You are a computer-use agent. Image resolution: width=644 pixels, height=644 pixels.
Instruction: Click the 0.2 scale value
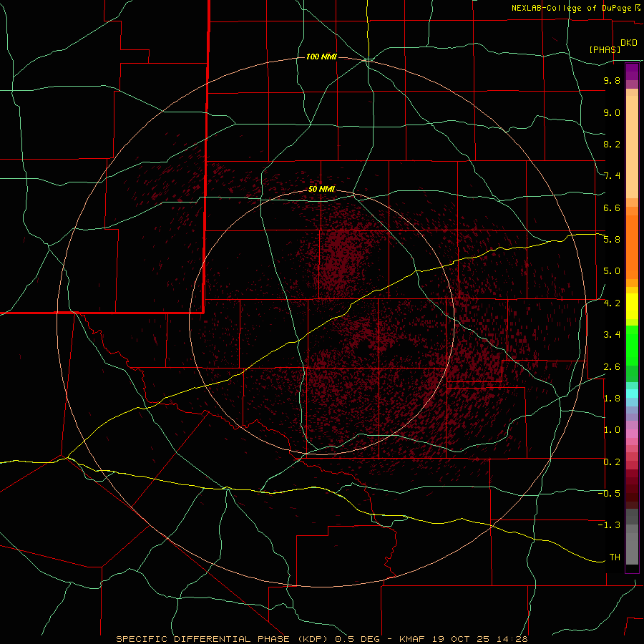[612, 462]
